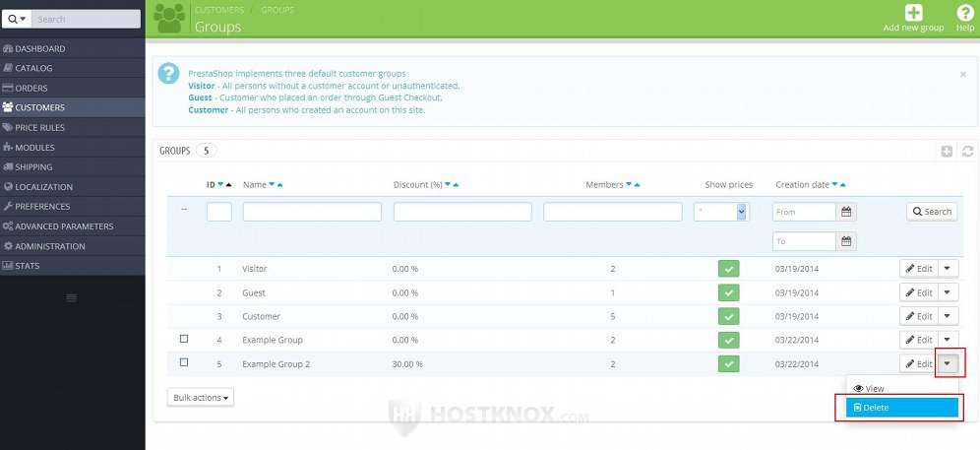The height and width of the screenshot is (450, 980).
Task: Toggle Show prices for Customer group
Action: [729, 317]
